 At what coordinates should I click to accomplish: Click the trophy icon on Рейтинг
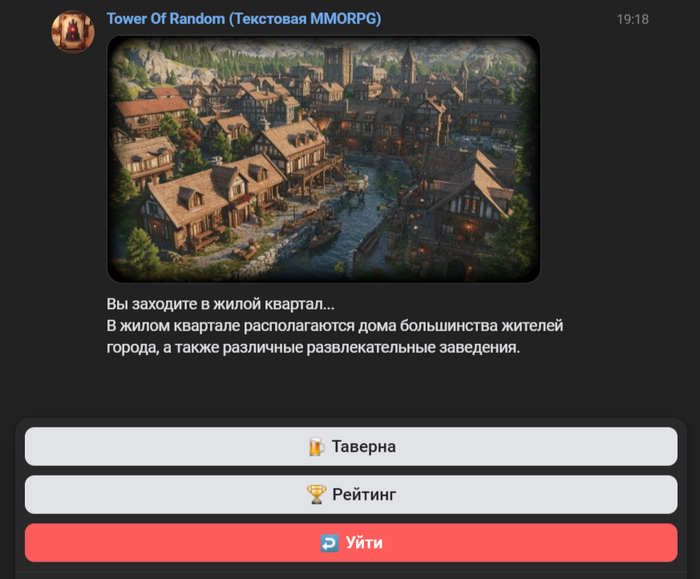pos(317,495)
